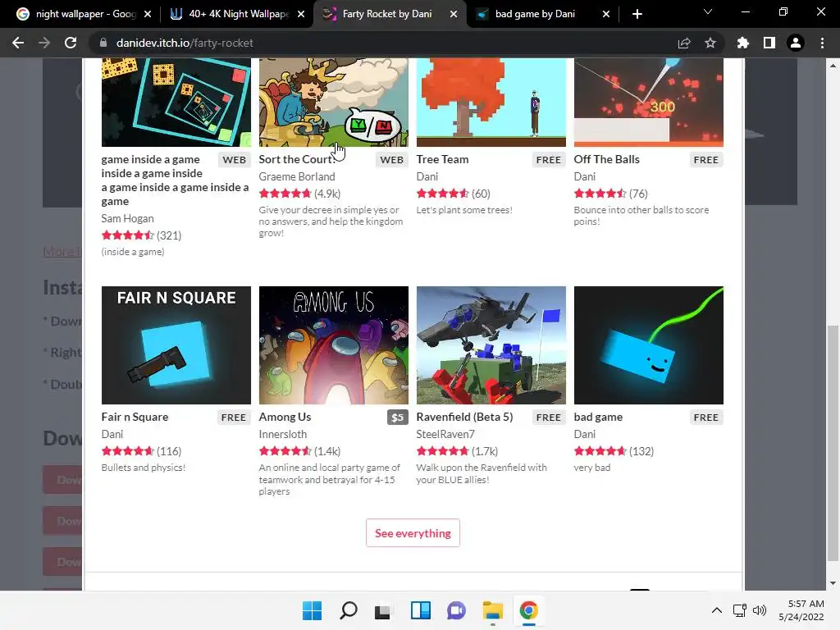
Task: Click the See everything button
Action: [413, 533]
